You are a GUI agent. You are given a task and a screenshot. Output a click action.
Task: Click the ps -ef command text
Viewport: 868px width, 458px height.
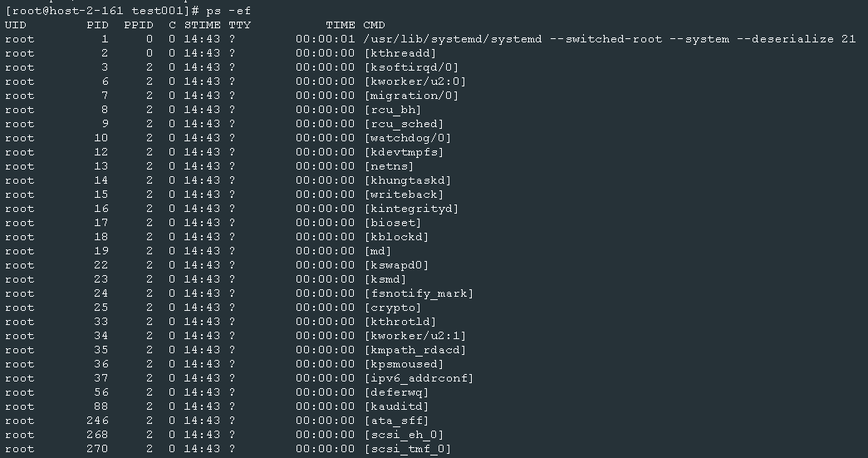click(x=228, y=11)
